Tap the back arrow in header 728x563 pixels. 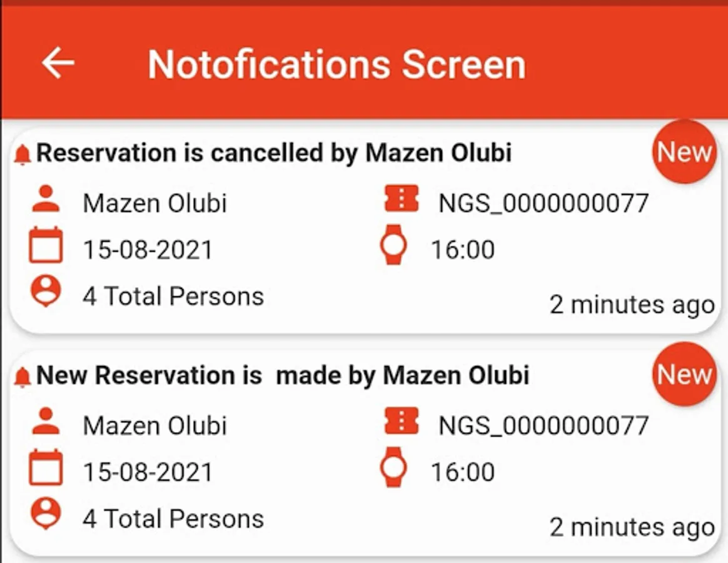(58, 63)
